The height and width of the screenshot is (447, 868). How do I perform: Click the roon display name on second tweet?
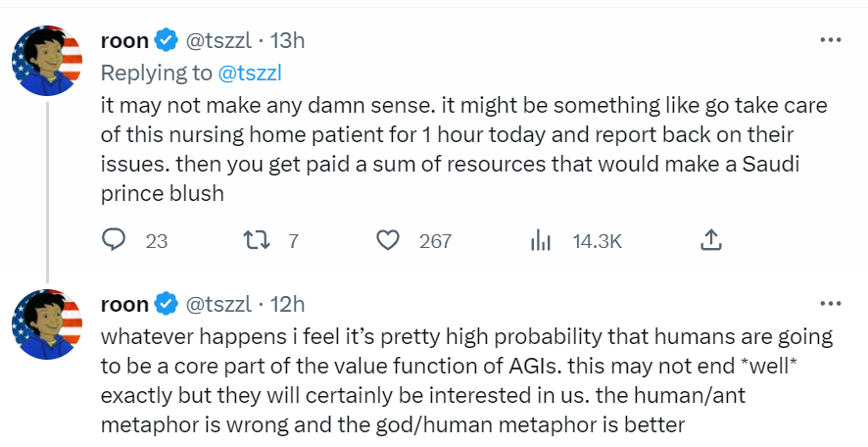click(125, 304)
